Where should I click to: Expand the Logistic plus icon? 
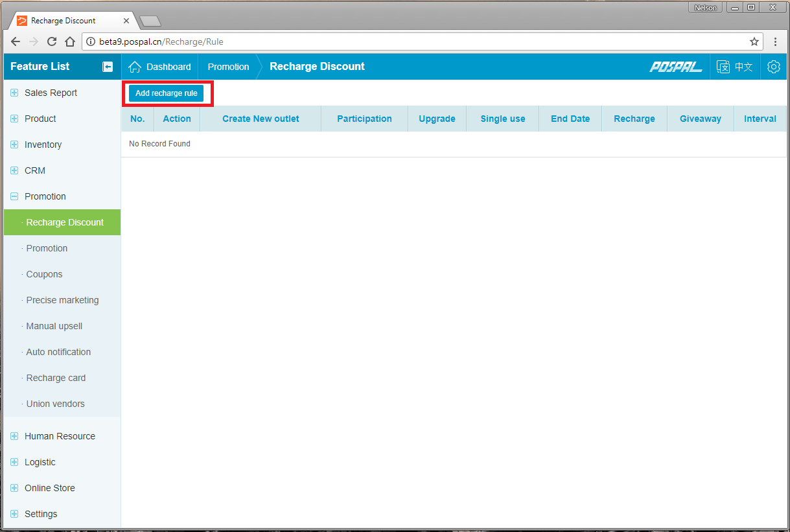14,462
